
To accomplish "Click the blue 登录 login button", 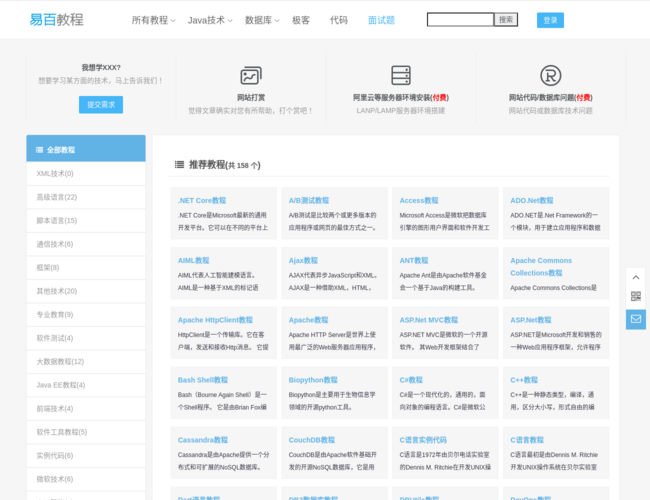I will (x=550, y=20).
